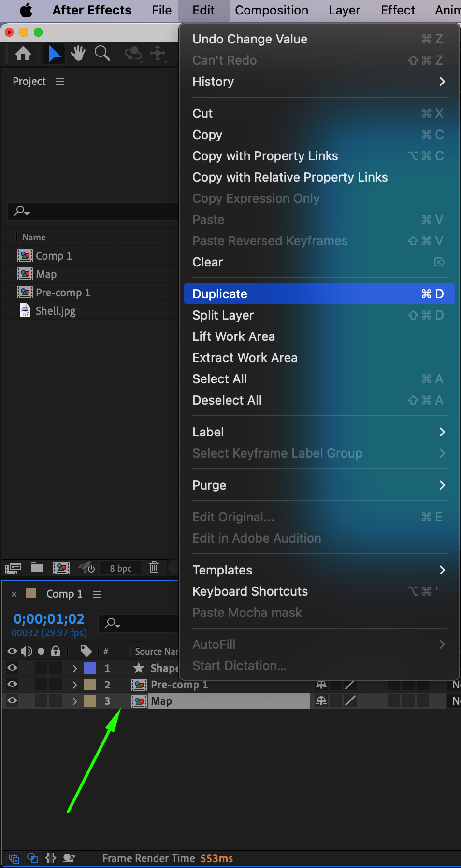Click the new folder icon in Project panel
The width and height of the screenshot is (461, 868).
pos(37,567)
